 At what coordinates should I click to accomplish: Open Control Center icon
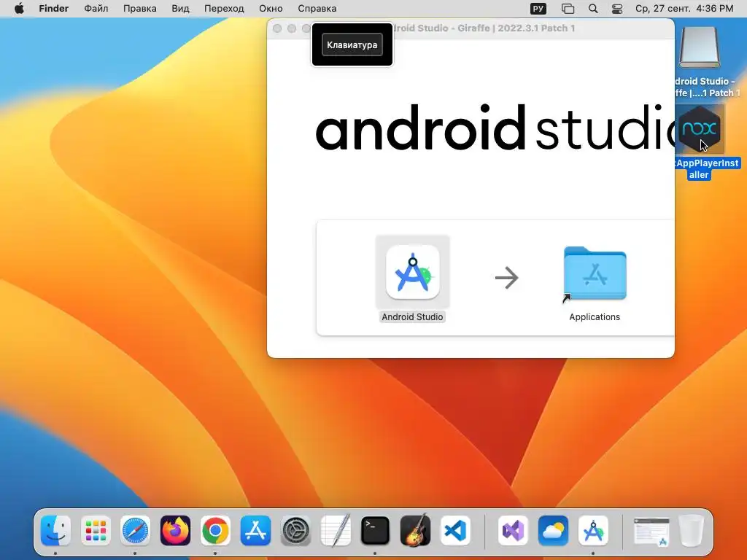pyautogui.click(x=617, y=9)
